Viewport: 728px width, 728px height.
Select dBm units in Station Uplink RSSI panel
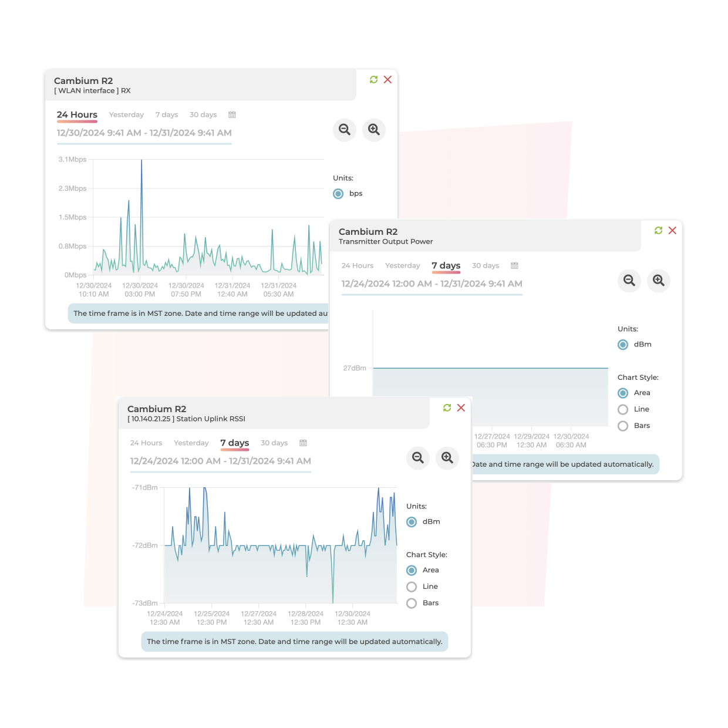pos(412,522)
